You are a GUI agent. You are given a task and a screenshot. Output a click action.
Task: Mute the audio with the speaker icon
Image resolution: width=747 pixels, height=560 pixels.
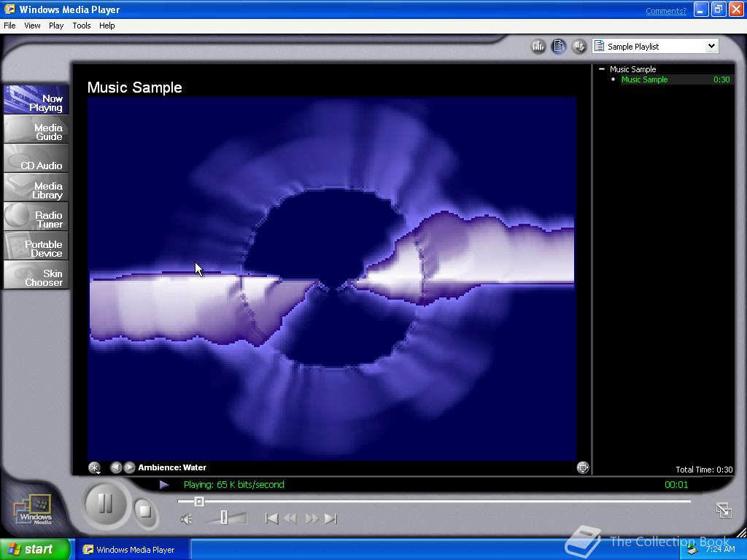point(187,519)
